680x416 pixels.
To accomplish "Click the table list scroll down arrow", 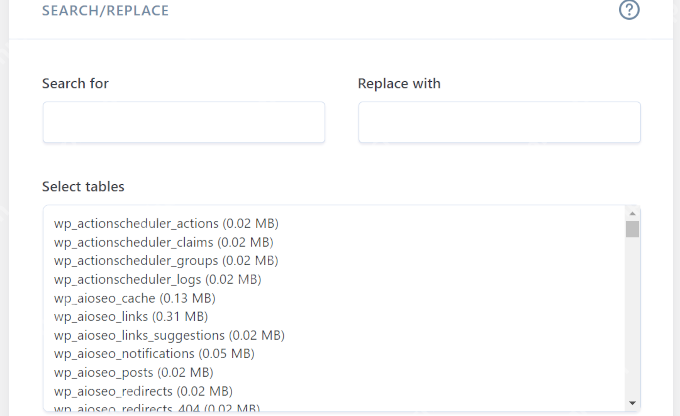I will pyautogui.click(x=632, y=403).
